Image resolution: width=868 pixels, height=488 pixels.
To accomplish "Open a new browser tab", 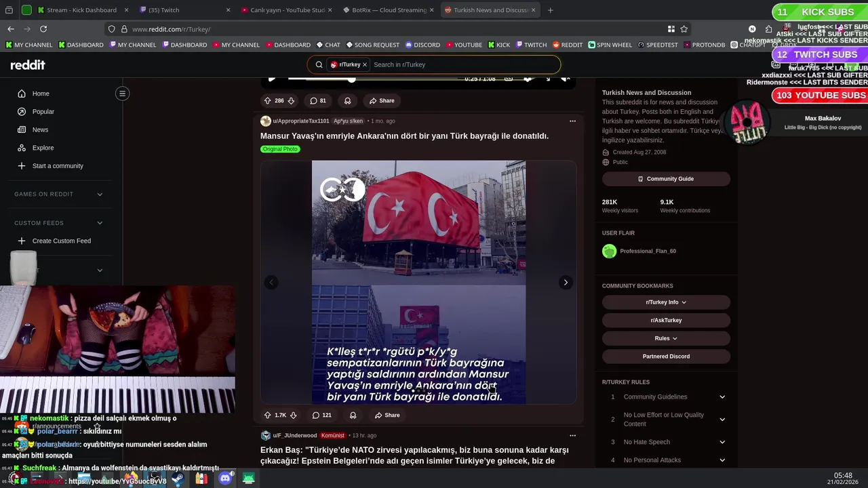I will coord(550,10).
